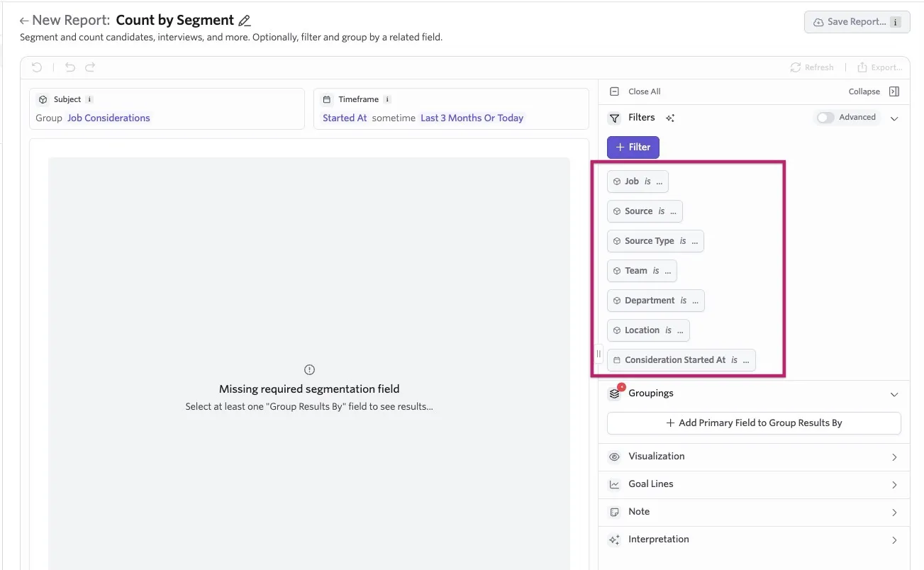Collapse the Groupings section chevron
The width and height of the screenshot is (924, 570).
coord(894,394)
